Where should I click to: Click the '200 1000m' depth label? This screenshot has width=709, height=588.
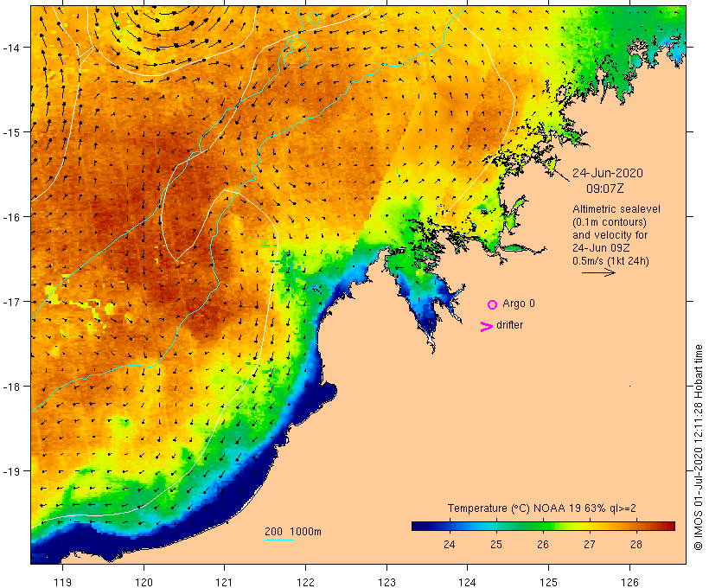pyautogui.click(x=293, y=532)
